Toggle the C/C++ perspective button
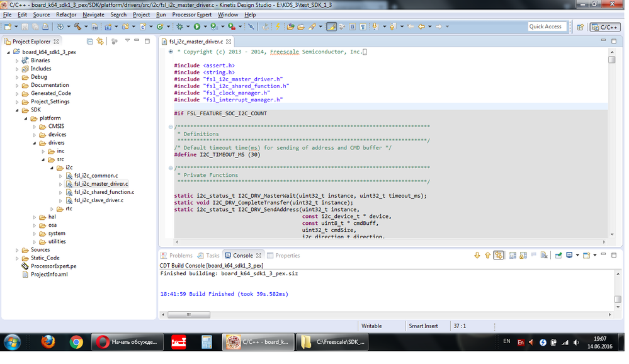Image resolution: width=629 pixels, height=364 pixels. click(605, 27)
